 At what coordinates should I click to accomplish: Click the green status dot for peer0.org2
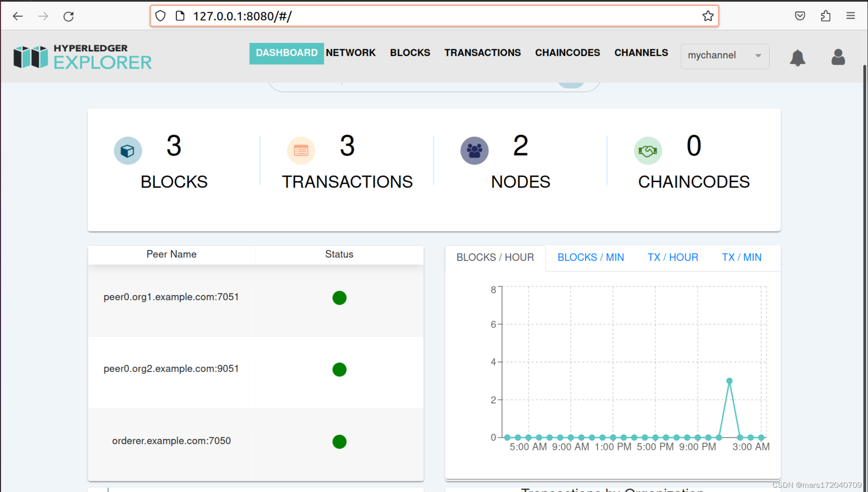coord(339,370)
